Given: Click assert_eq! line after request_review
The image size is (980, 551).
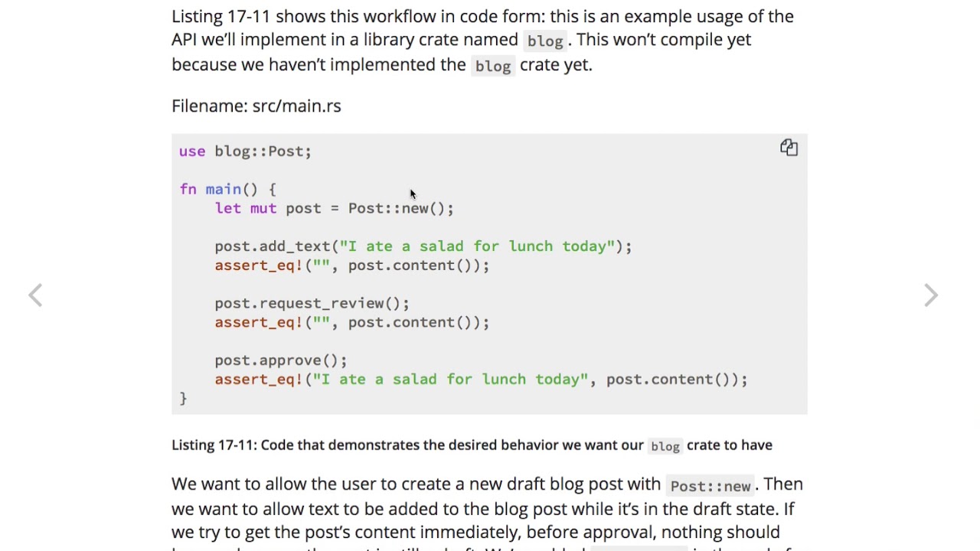Looking at the screenshot, I should pyautogui.click(x=351, y=323).
